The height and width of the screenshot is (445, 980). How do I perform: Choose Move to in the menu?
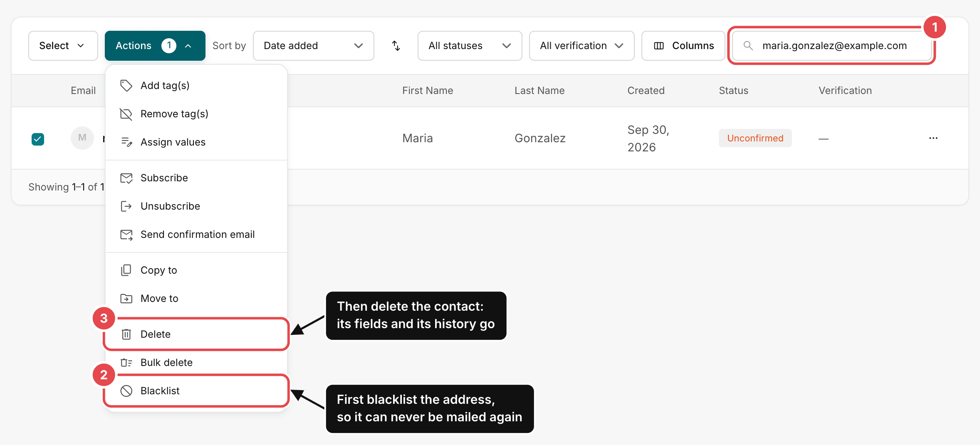196,299
